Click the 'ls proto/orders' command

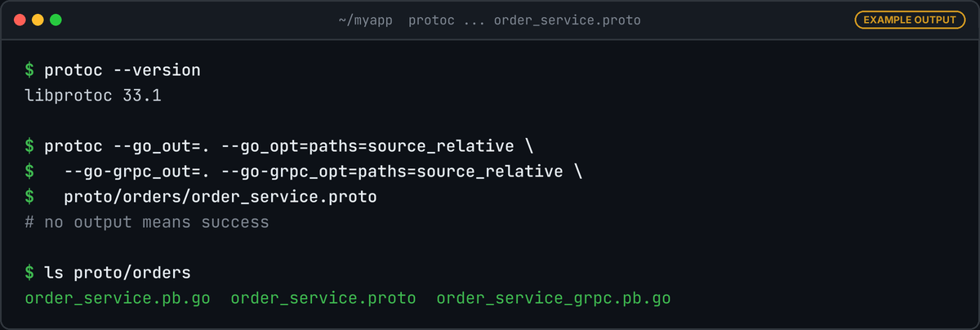pos(108,273)
